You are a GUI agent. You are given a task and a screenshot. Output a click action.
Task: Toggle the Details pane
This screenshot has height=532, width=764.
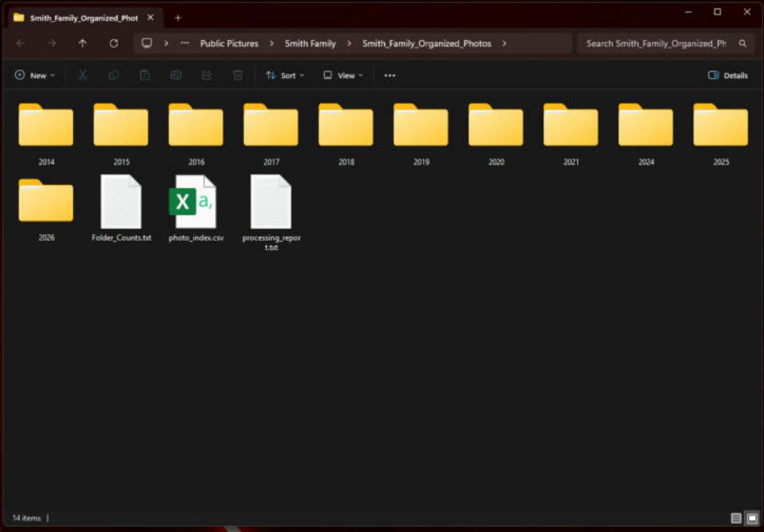point(728,75)
